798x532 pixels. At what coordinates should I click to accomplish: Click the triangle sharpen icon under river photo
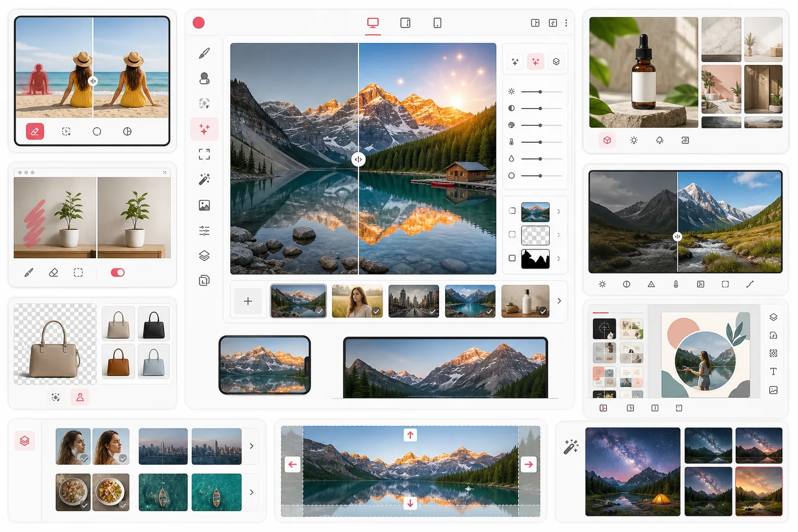[x=651, y=284]
